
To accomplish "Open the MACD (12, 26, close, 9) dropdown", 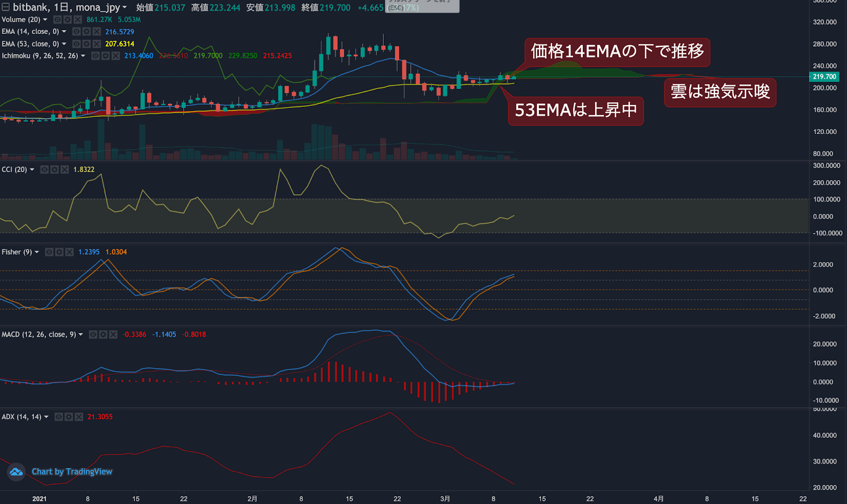I will (80, 335).
